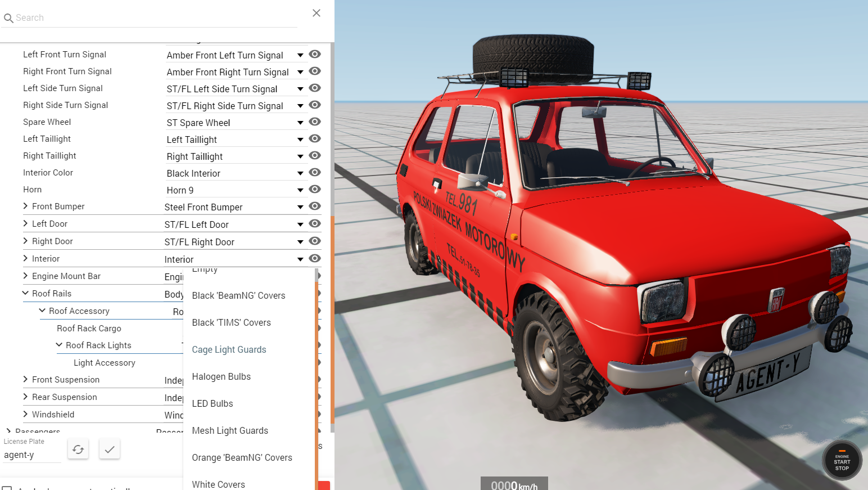Toggle Left Taillight visibility eye
The image size is (868, 490).
coord(315,138)
